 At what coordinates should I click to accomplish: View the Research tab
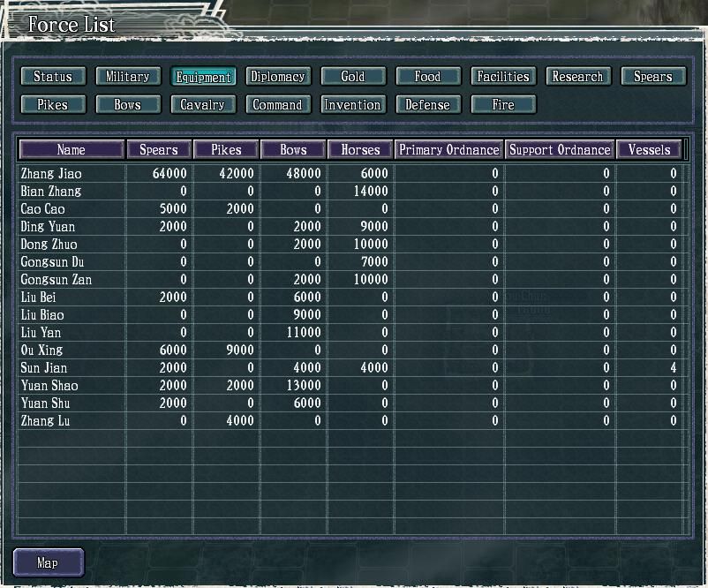click(x=578, y=77)
